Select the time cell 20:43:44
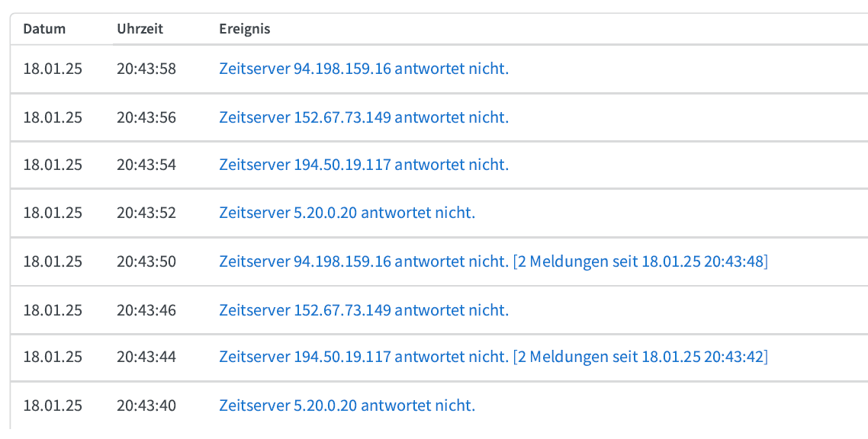868x439 pixels. (146, 357)
